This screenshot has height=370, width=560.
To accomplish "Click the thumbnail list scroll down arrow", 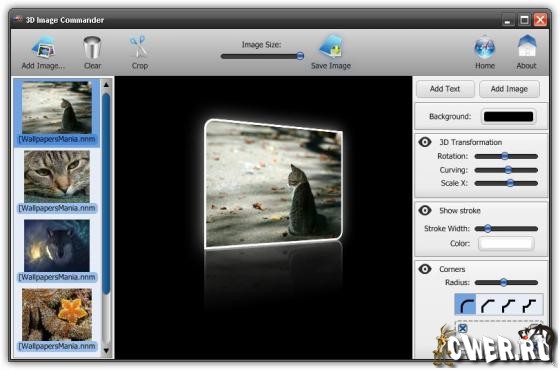I will 106,351.
